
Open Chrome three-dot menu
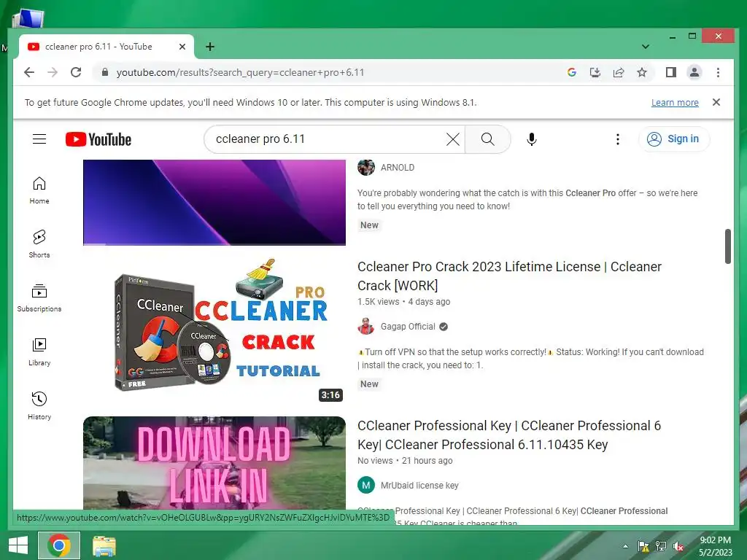718,72
